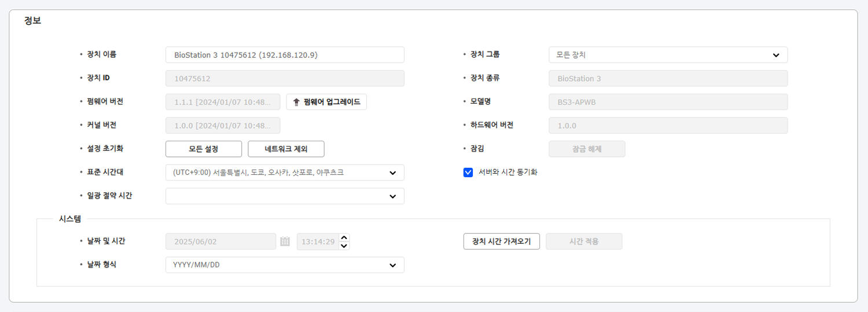Click the calendar icon next to the date
The image size is (868, 312).
(x=285, y=241)
